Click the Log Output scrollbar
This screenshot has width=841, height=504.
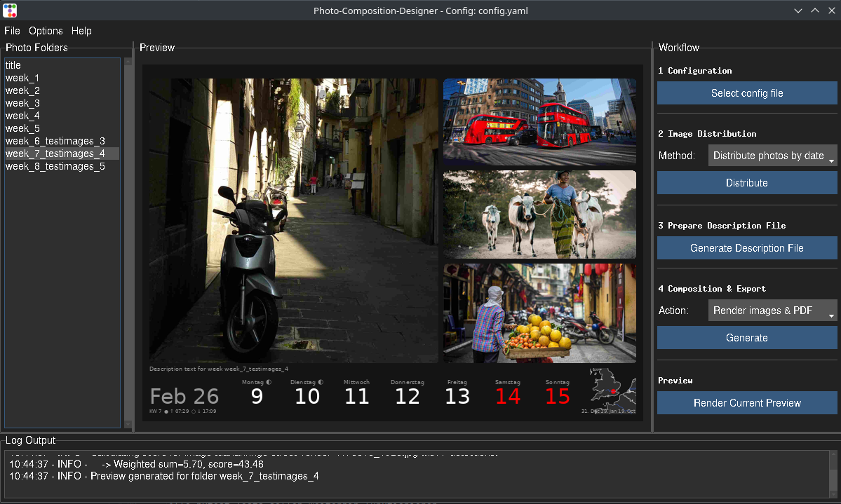[x=833, y=474]
